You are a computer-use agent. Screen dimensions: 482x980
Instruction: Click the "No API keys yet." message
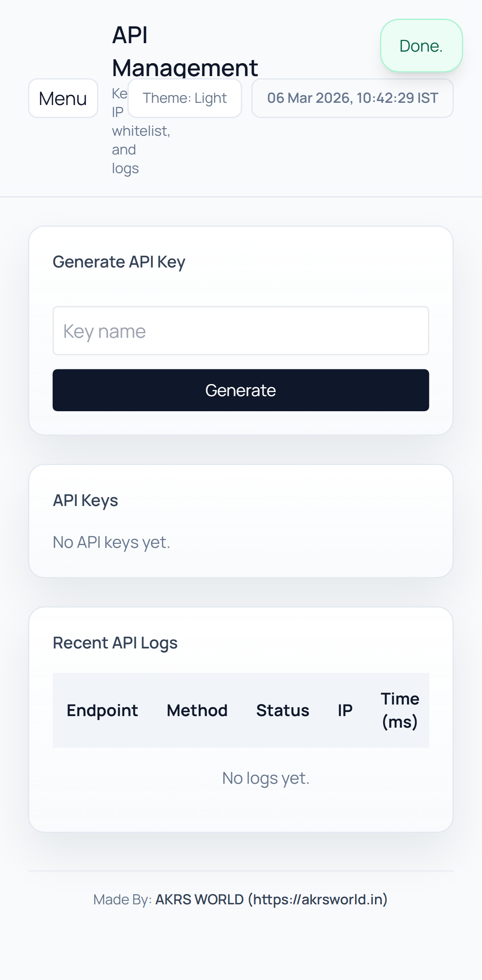tap(111, 543)
